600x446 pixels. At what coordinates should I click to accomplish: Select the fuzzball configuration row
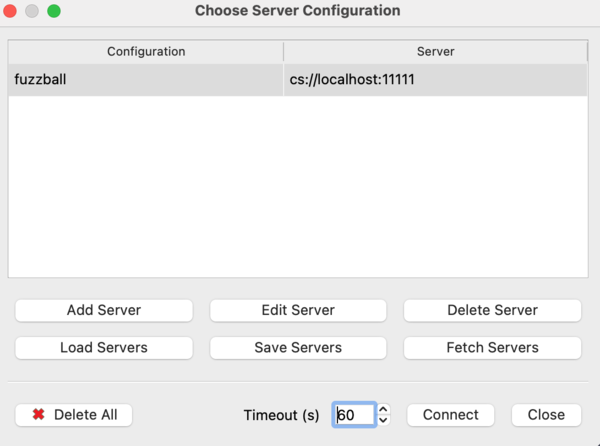[146, 79]
